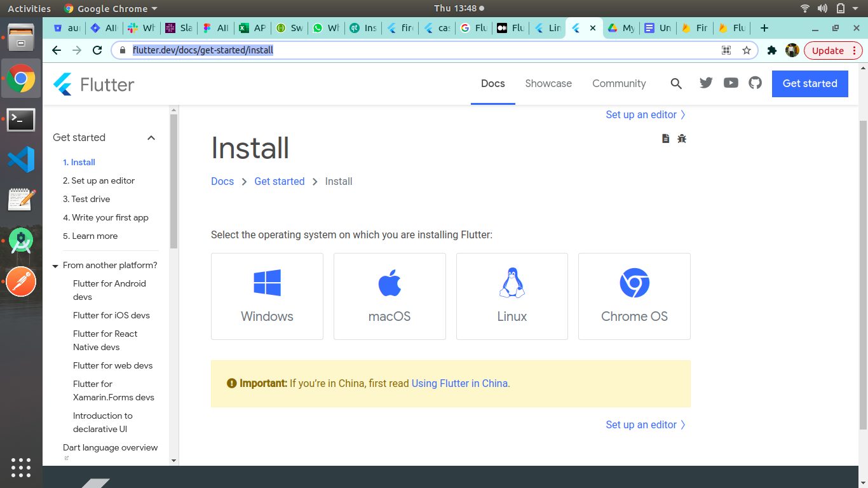Open the clock 'Thu 13:48' menu
This screenshot has height=488, width=868.
[x=459, y=9]
